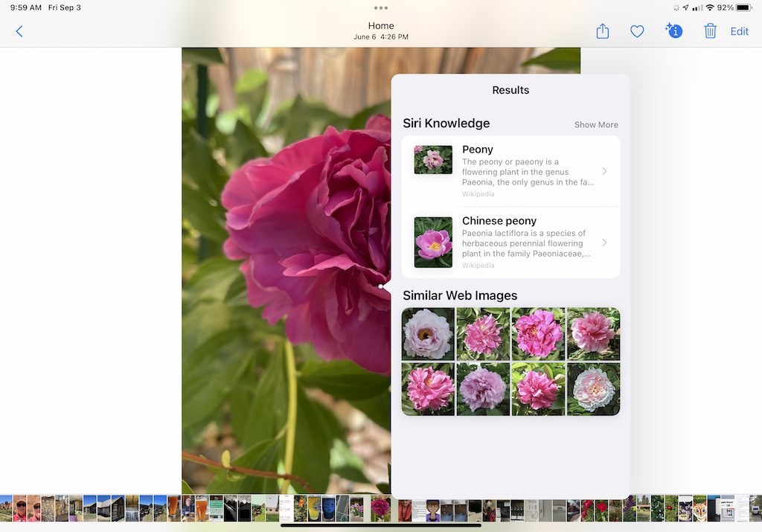Tap the Peony result thumbnail image

click(433, 160)
